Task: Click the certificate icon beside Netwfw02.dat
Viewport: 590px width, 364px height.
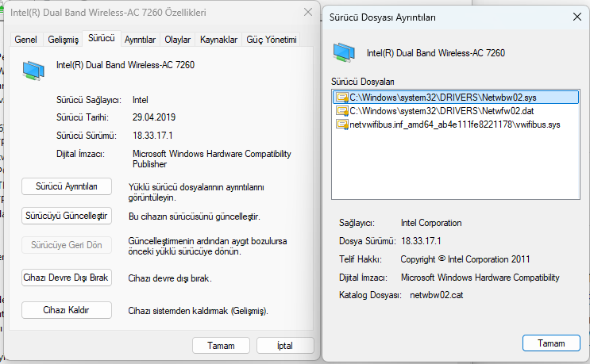Action: (x=342, y=111)
